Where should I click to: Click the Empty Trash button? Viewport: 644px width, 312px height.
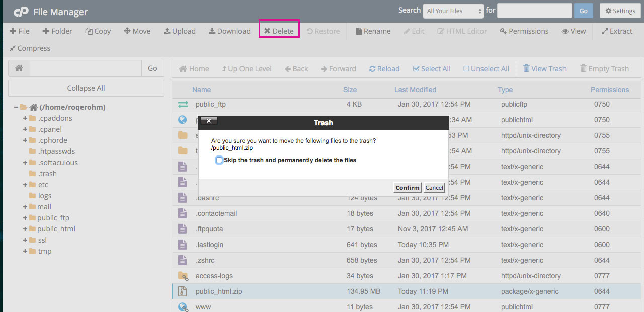[x=604, y=69]
